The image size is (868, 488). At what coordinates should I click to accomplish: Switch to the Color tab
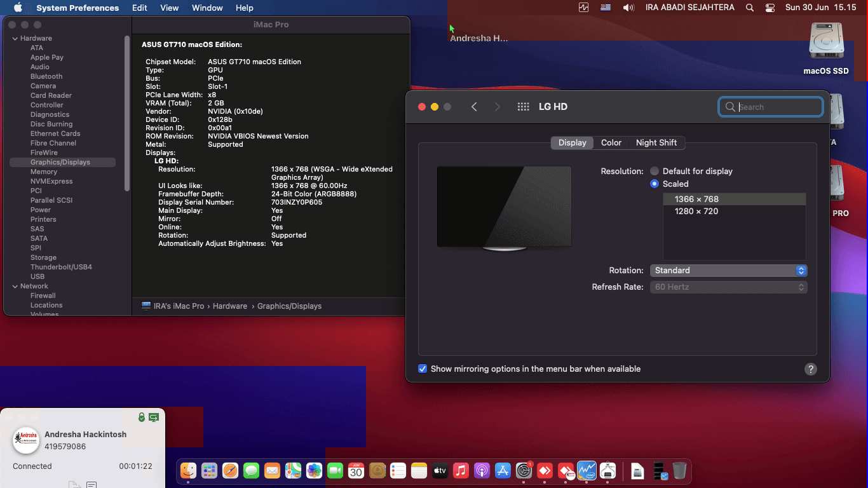(x=611, y=142)
